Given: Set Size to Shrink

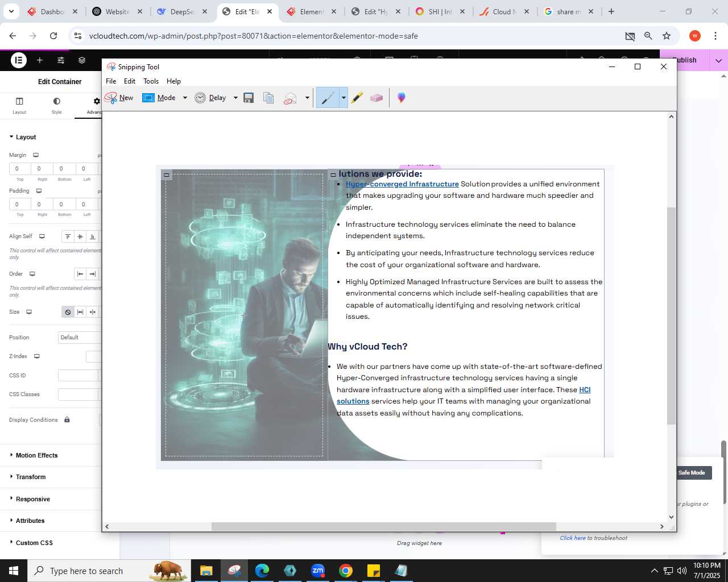Looking at the screenshot, I should pyautogui.click(x=93, y=312).
